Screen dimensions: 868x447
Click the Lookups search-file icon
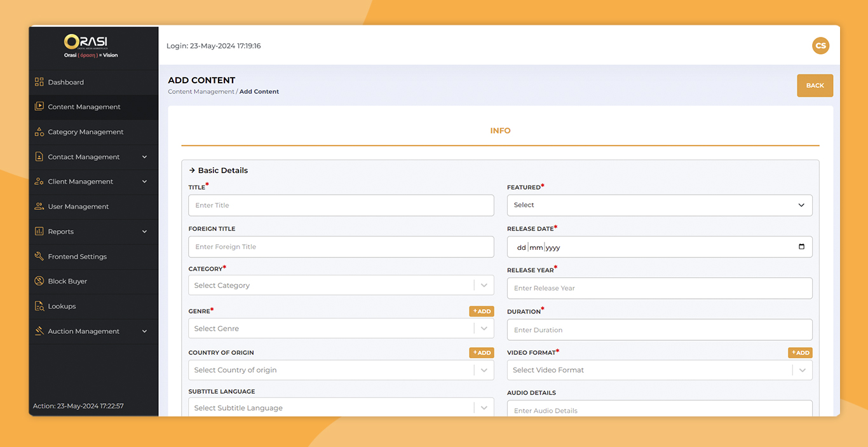point(39,306)
